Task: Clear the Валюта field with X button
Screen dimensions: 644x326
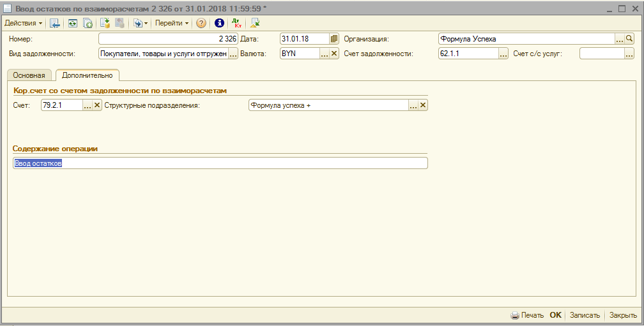Action: [333, 54]
